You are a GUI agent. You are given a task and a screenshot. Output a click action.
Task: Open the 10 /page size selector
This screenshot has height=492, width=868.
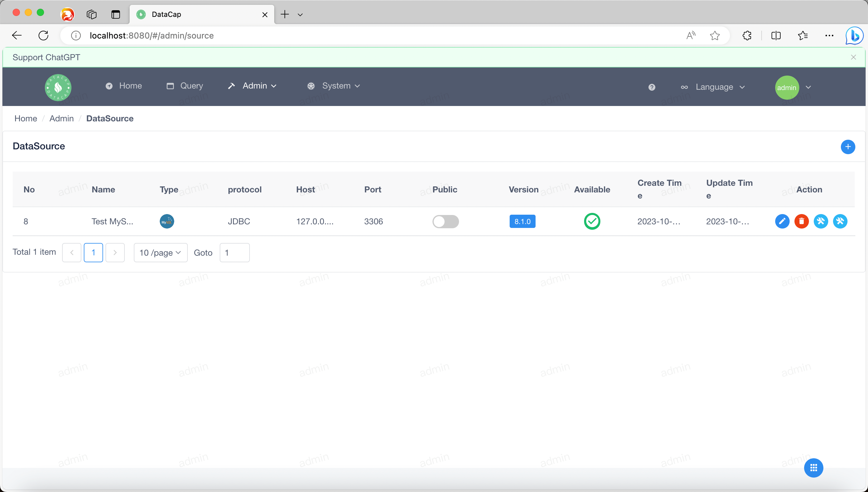[160, 252]
